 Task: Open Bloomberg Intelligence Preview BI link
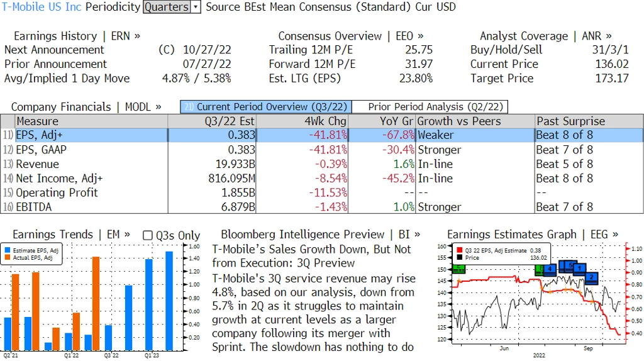point(320,235)
